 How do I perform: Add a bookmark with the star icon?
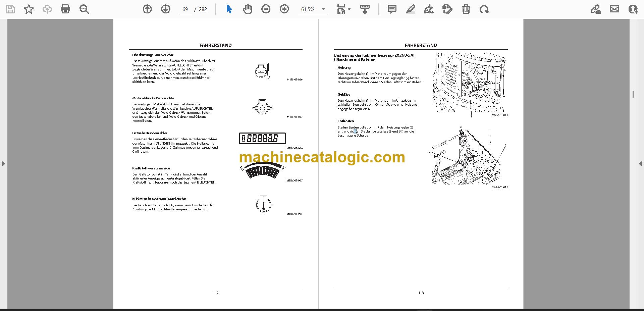pos(29,9)
